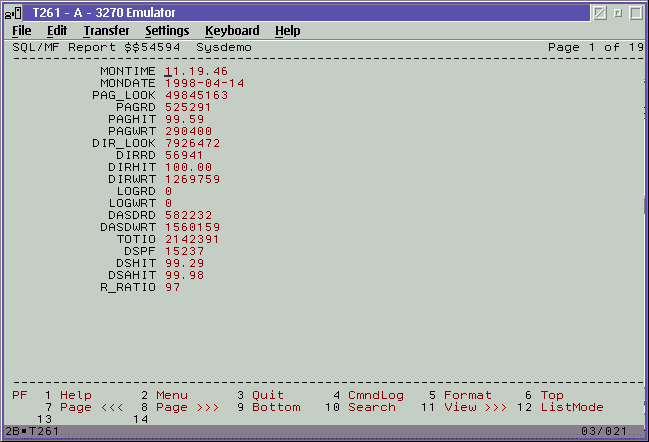649x442 pixels.
Task: Click PF9 Bottom function key label
Action: (276, 407)
